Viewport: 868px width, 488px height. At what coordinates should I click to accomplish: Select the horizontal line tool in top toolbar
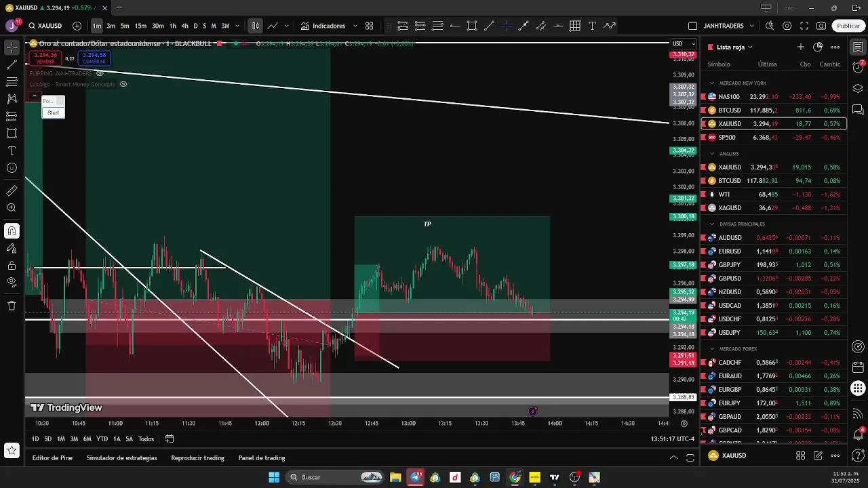455,26
